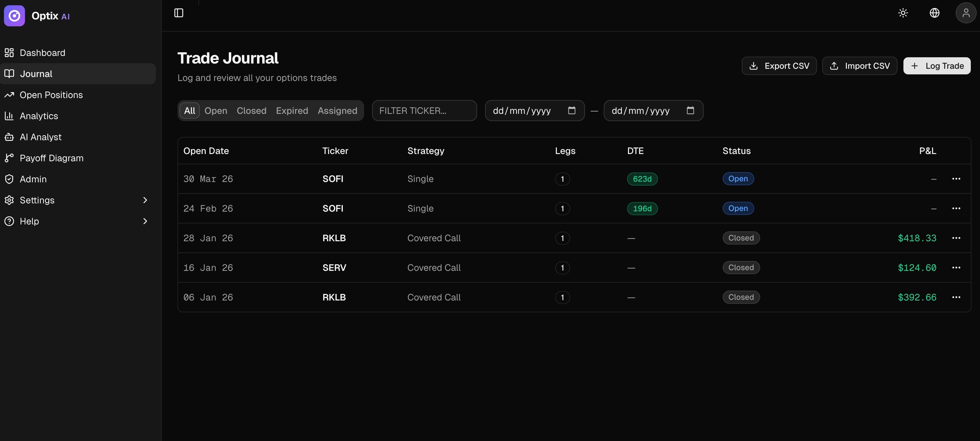Click the Log Trade button

pyautogui.click(x=937, y=65)
